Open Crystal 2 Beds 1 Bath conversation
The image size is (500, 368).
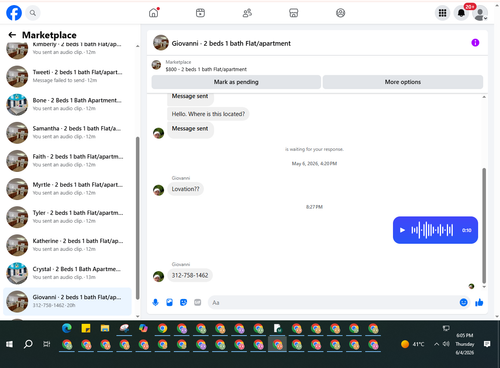[x=67, y=273]
